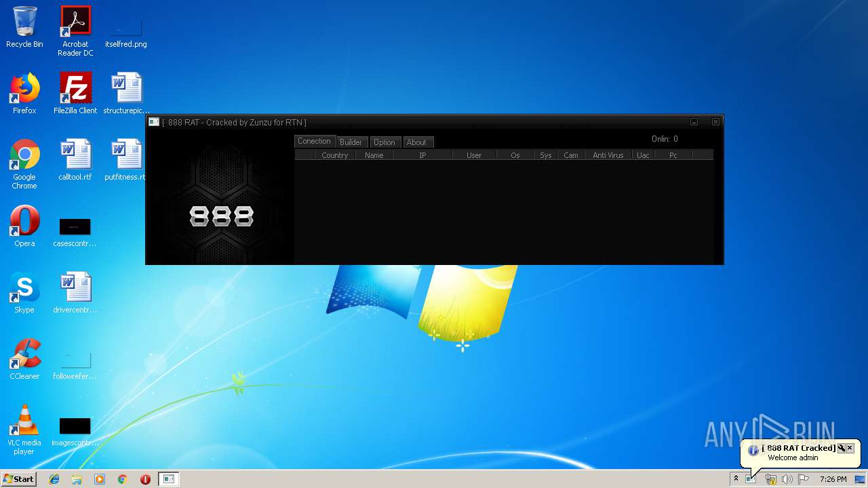Switch to the Conection tab
The image size is (868, 488).
(315, 141)
